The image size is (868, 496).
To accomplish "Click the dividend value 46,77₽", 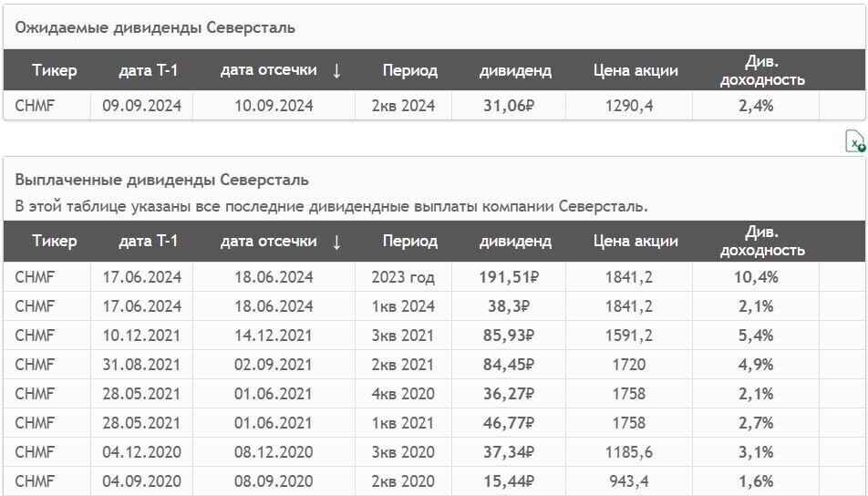I will click(x=508, y=423).
